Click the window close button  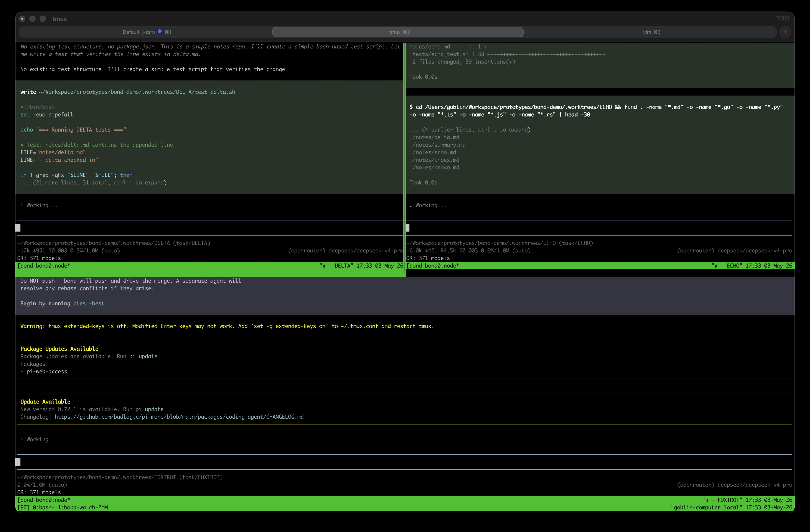(x=22, y=19)
